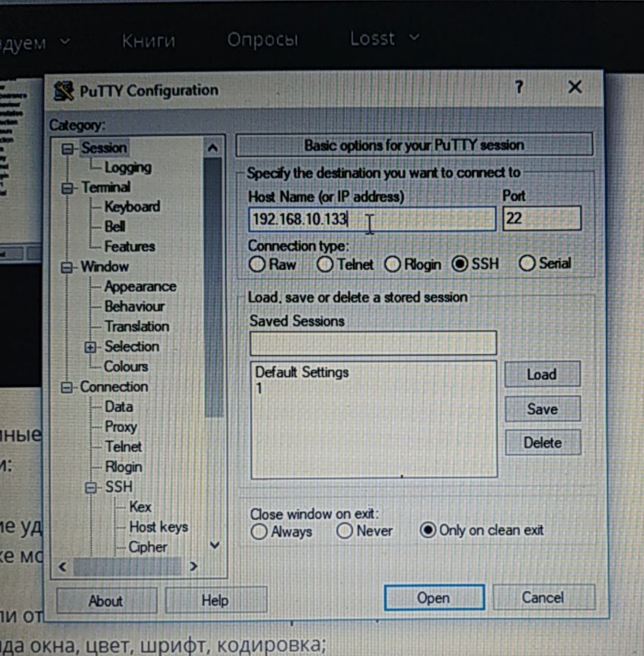
Task: Click the Help button
Action: (215, 600)
